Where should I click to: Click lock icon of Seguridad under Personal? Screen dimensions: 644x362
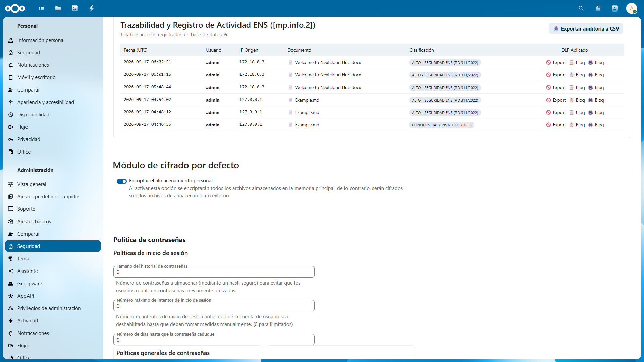click(11, 53)
